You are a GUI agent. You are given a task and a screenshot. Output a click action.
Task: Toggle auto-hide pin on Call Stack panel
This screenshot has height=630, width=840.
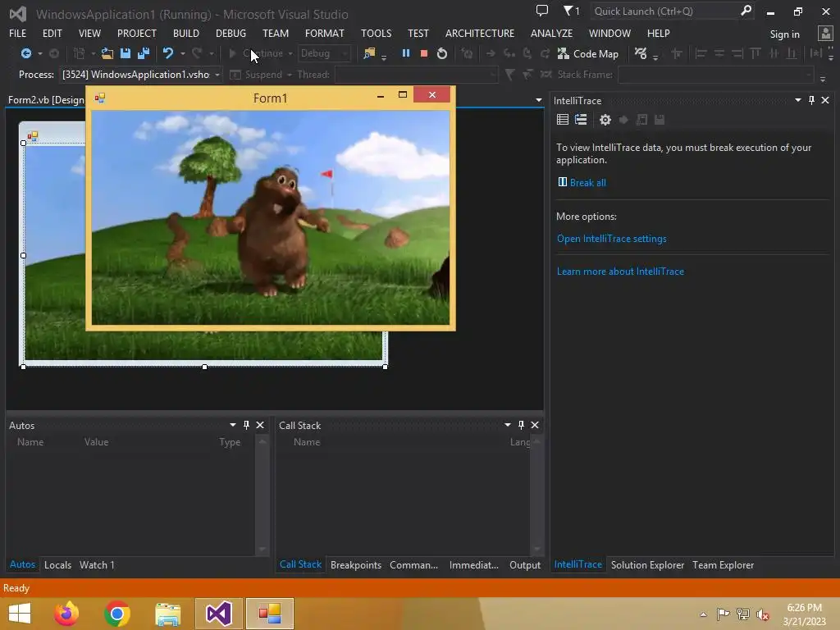click(521, 425)
